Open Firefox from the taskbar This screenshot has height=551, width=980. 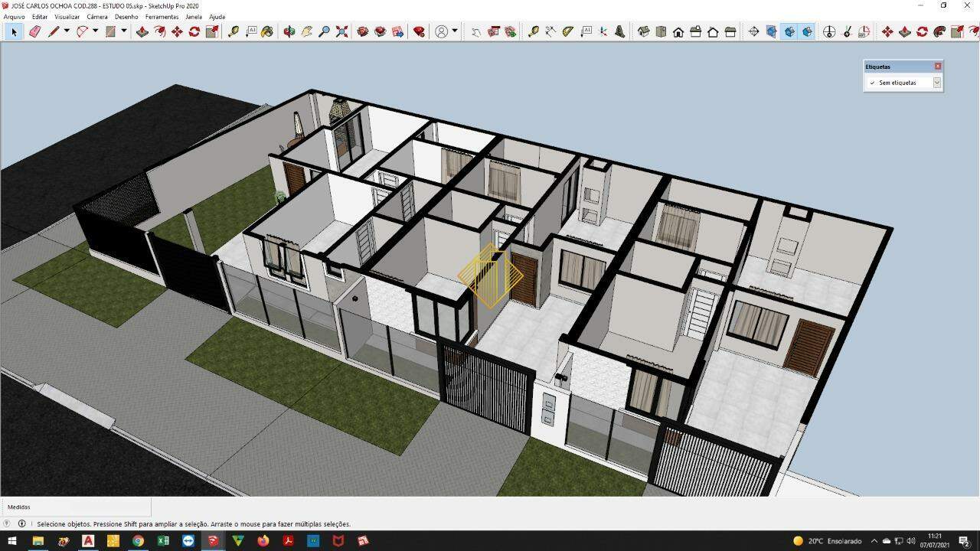[263, 541]
